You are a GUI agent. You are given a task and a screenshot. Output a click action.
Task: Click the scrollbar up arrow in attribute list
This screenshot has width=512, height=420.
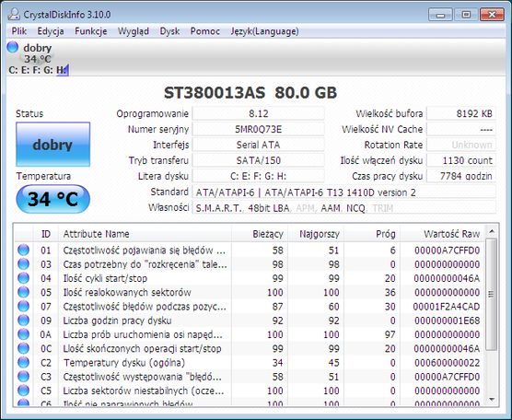pos(491,231)
